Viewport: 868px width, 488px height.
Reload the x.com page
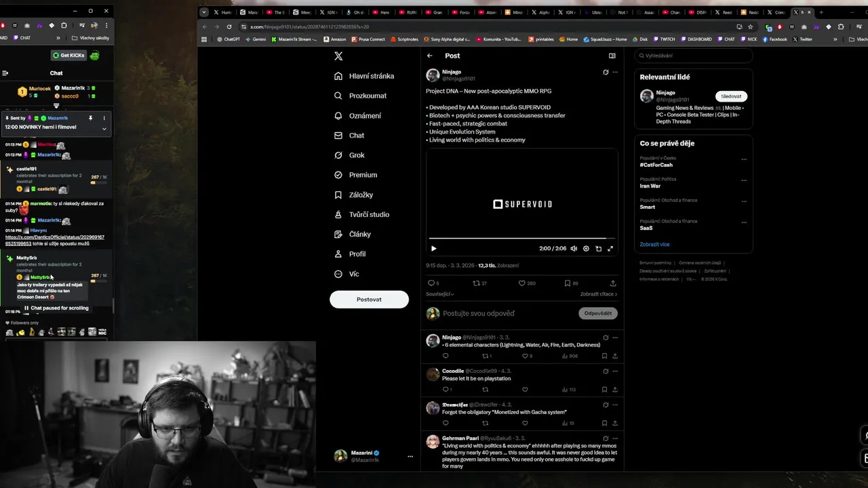tap(229, 26)
